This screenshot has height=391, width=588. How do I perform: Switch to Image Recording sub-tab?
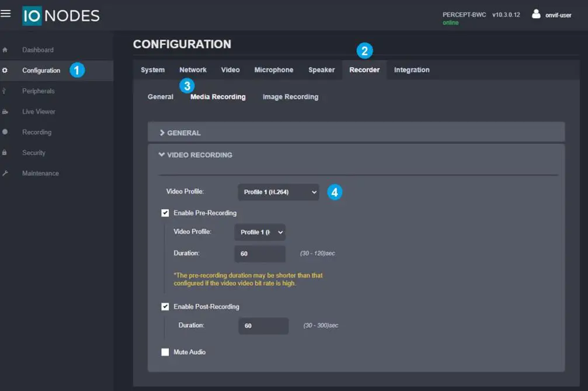click(x=291, y=97)
